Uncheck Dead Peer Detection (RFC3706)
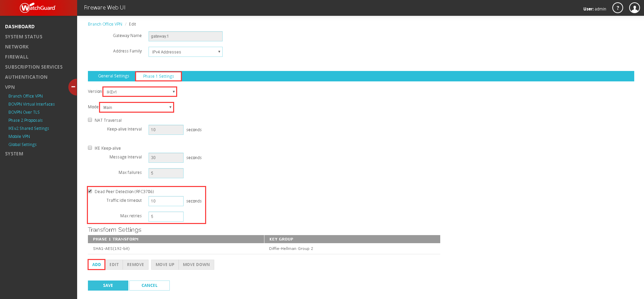This screenshot has width=644, height=299. click(90, 191)
